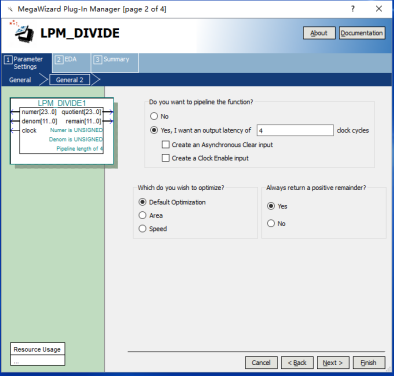
Task: Click the title bar wizard wand icon
Action: (10, 9)
